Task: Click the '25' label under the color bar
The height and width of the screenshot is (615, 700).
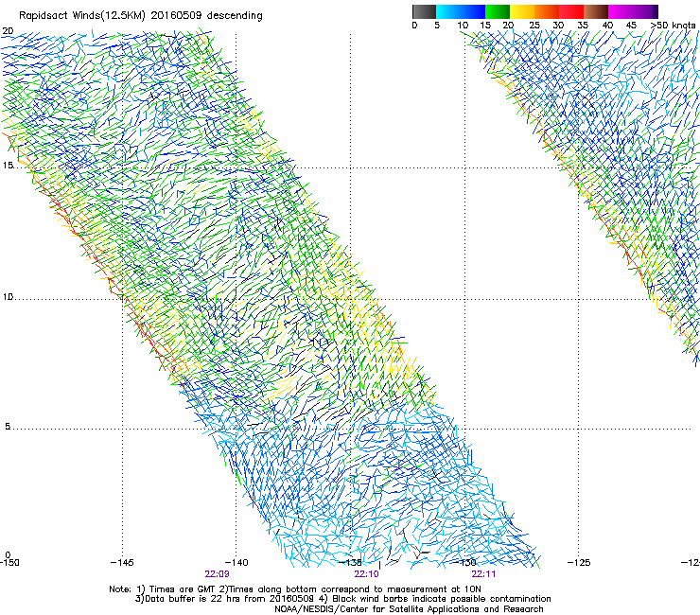Action: click(x=534, y=26)
